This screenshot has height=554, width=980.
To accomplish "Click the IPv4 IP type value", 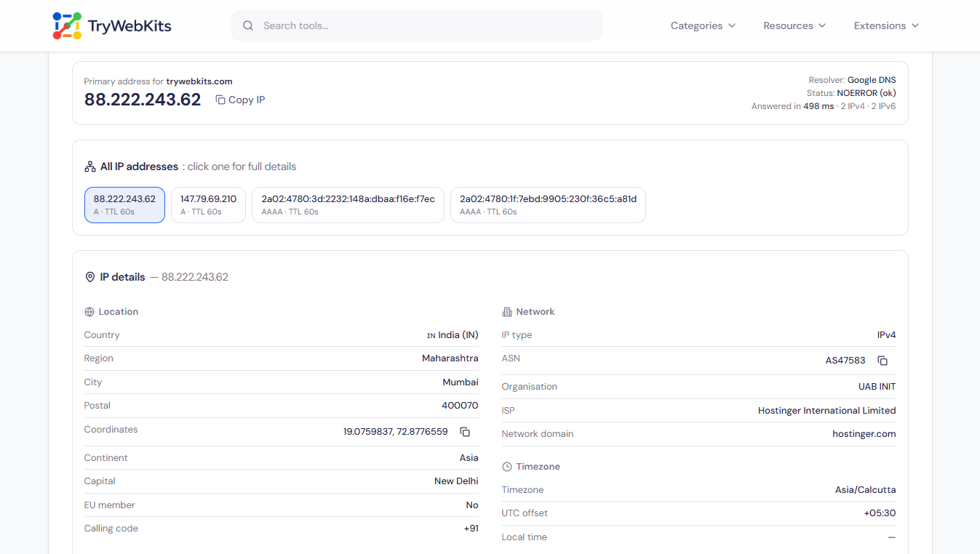I will coord(886,335).
